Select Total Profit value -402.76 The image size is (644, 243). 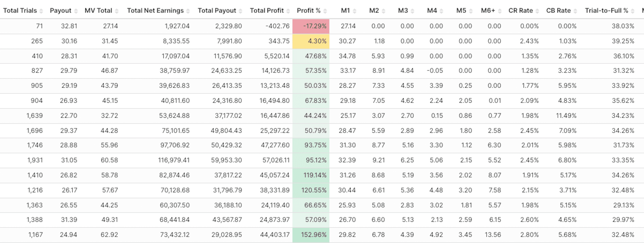277,26
